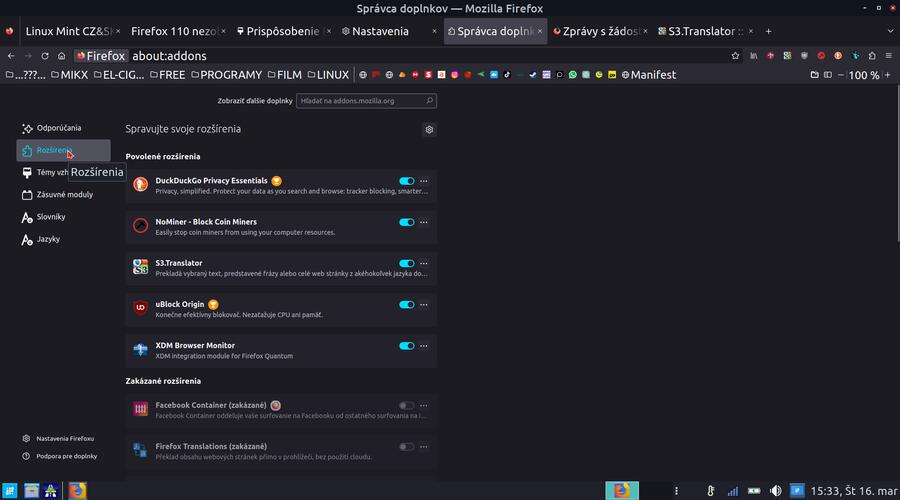
Task: Open the extensions gear settings menu
Action: click(x=429, y=129)
